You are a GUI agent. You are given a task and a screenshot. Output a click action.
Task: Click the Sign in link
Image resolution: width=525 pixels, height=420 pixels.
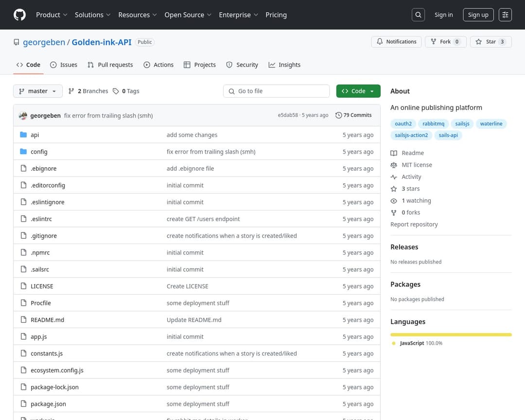[x=444, y=15]
